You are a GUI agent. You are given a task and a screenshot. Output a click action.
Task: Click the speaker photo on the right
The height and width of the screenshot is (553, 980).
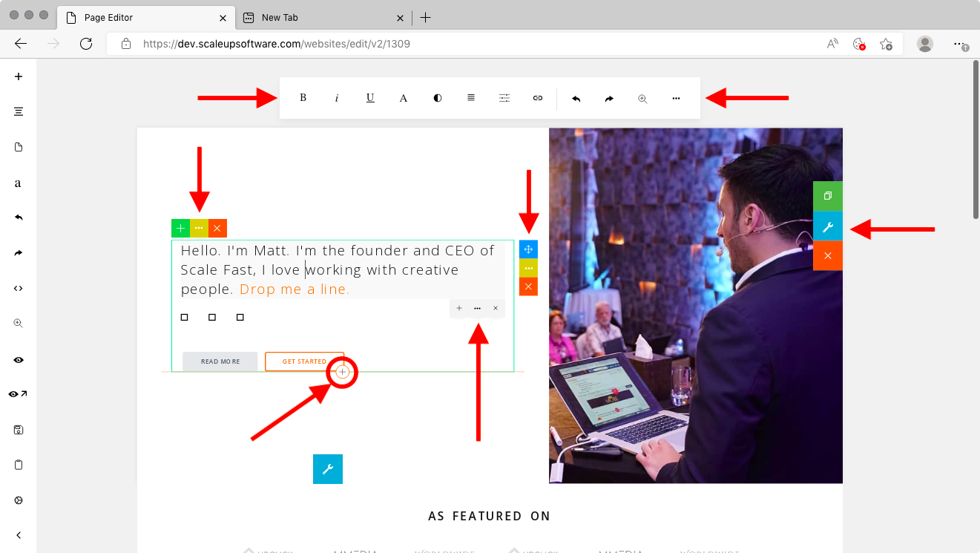(696, 306)
